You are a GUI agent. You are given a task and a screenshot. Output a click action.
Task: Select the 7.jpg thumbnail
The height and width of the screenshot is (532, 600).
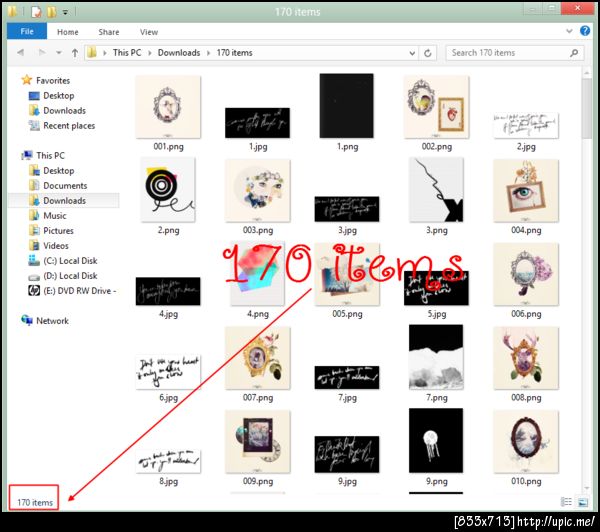[347, 377]
